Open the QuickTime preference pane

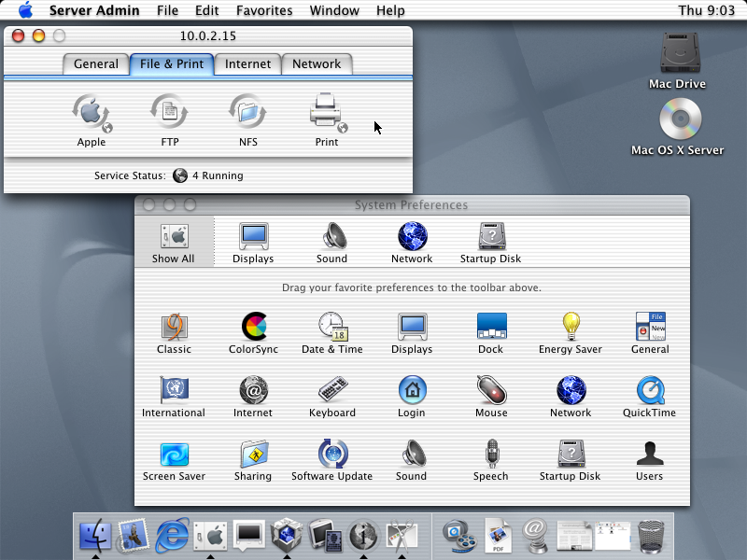pyautogui.click(x=649, y=397)
